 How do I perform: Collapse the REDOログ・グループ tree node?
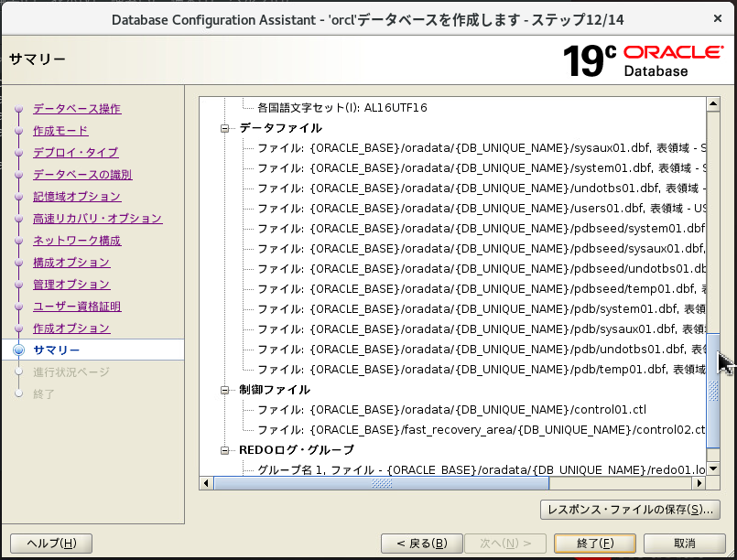224,450
